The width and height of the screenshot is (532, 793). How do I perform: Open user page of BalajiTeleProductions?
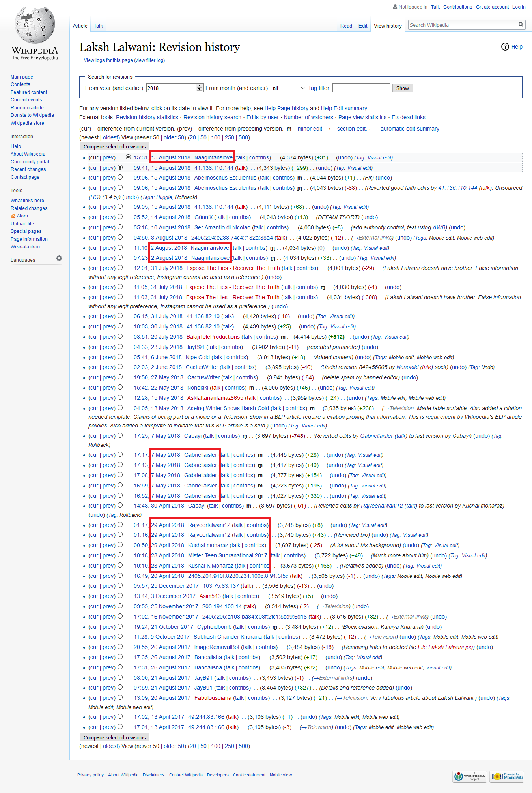coord(213,337)
